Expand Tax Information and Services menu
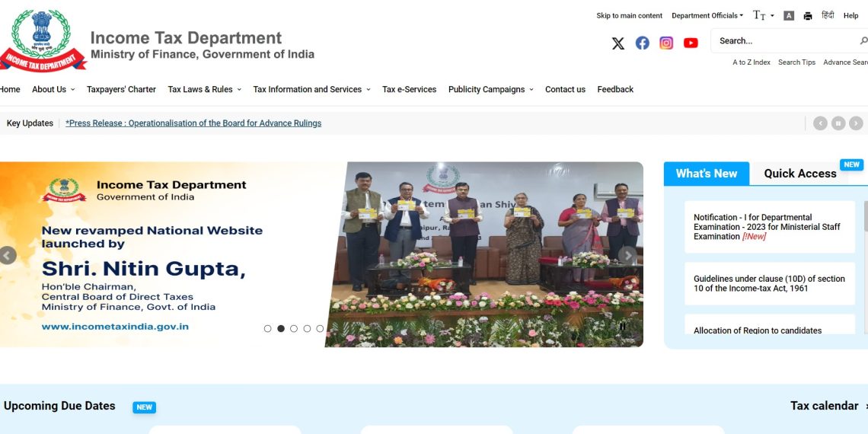 tap(311, 89)
